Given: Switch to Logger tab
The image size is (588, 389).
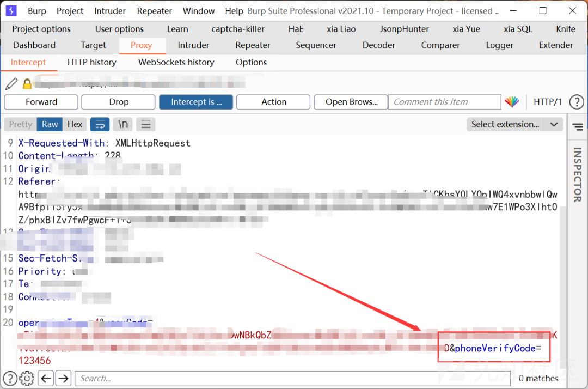Looking at the screenshot, I should point(499,45).
